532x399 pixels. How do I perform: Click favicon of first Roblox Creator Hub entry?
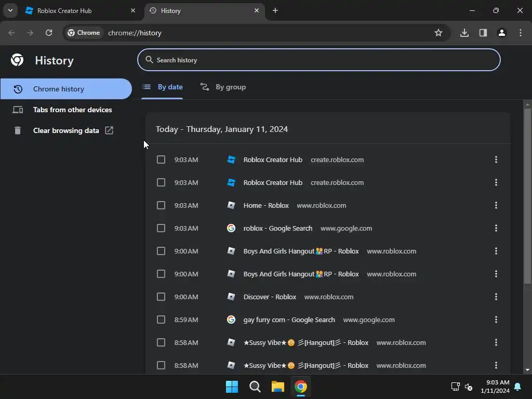[231, 160]
